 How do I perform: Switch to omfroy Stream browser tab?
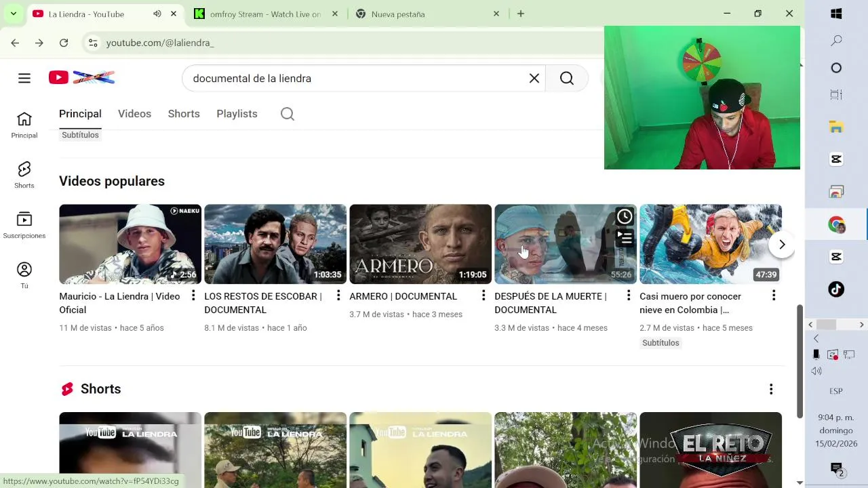pos(266,14)
